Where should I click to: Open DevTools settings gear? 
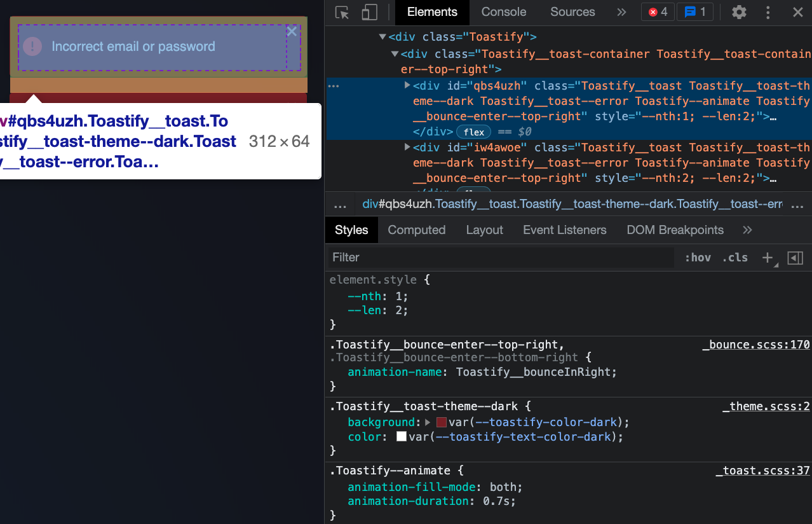tap(739, 12)
